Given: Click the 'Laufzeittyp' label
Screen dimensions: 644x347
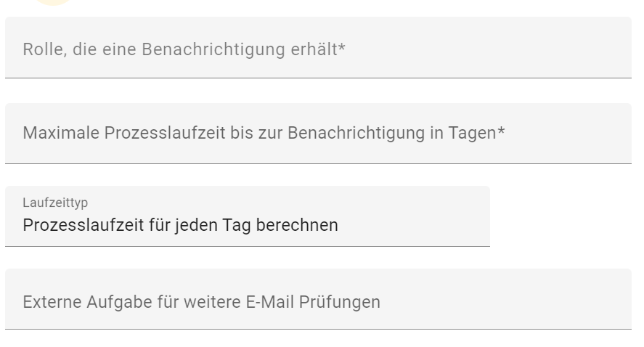Looking at the screenshot, I should pyautogui.click(x=55, y=203).
